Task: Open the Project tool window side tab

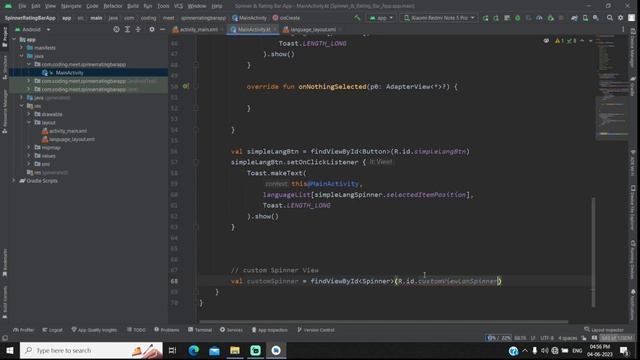Action: click(4, 37)
